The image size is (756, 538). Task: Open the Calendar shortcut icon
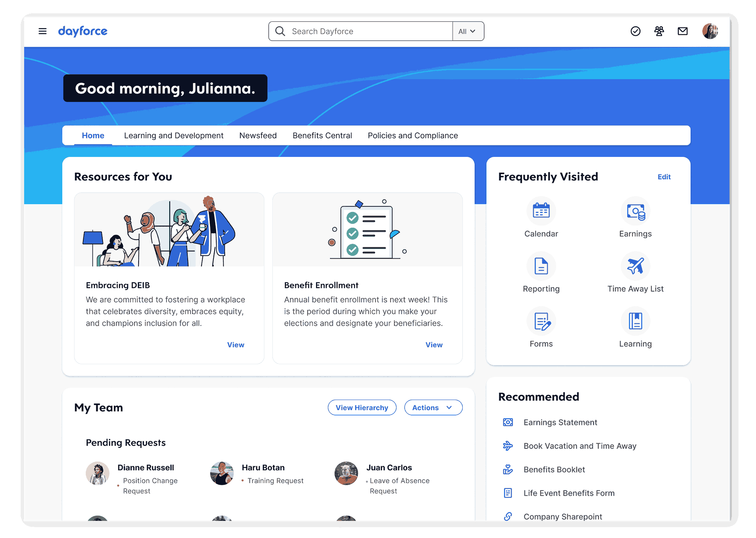coord(541,211)
